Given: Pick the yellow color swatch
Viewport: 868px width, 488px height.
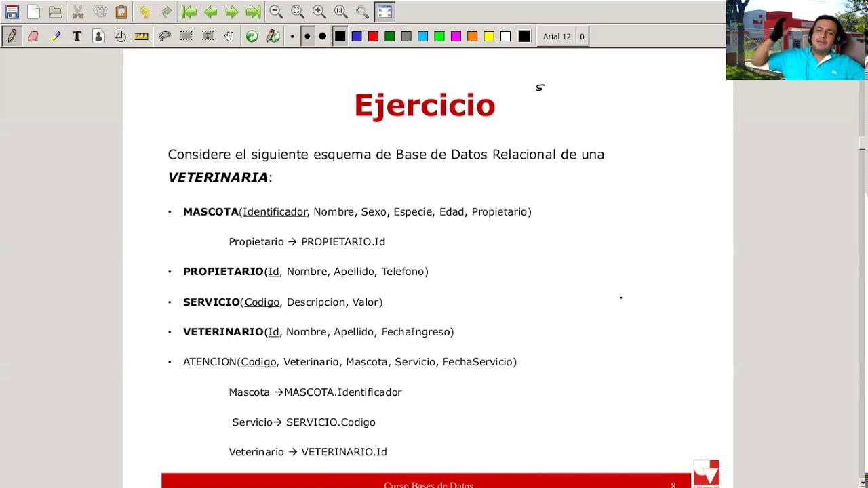Looking at the screenshot, I should (489, 37).
